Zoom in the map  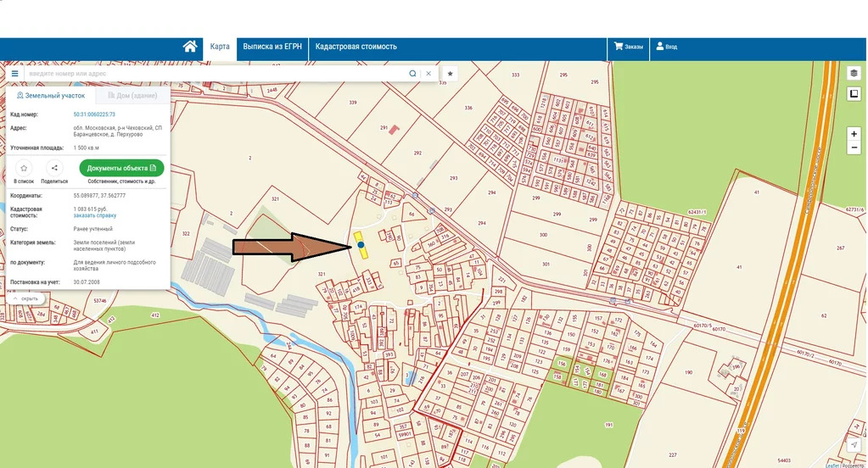(854, 134)
